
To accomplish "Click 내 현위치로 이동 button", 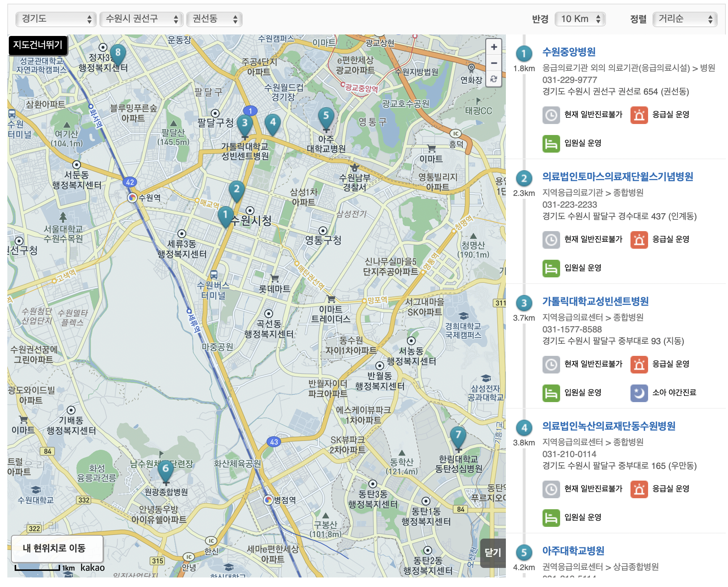I will (57, 548).
